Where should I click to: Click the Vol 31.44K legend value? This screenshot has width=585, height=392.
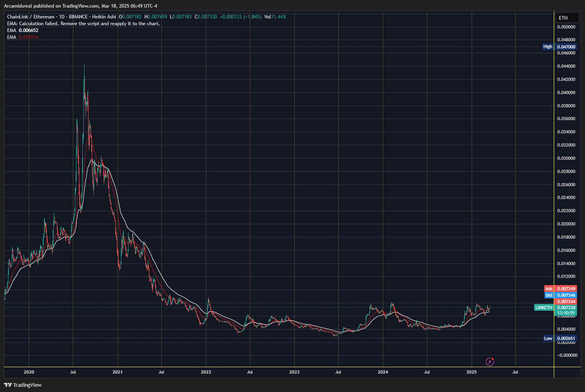274,17
